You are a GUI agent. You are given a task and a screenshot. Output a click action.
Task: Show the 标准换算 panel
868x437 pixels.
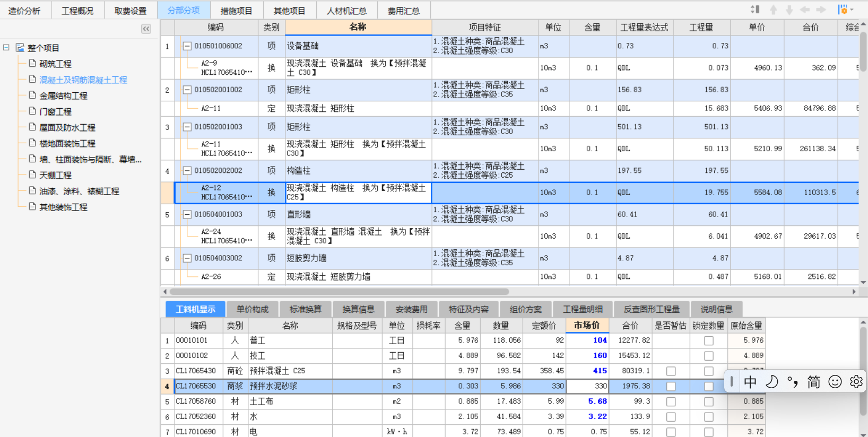[x=306, y=309]
